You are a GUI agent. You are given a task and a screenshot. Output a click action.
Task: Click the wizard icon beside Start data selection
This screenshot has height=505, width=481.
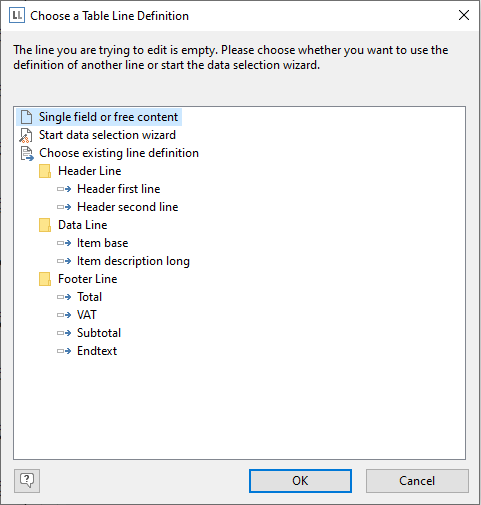[x=26, y=135]
